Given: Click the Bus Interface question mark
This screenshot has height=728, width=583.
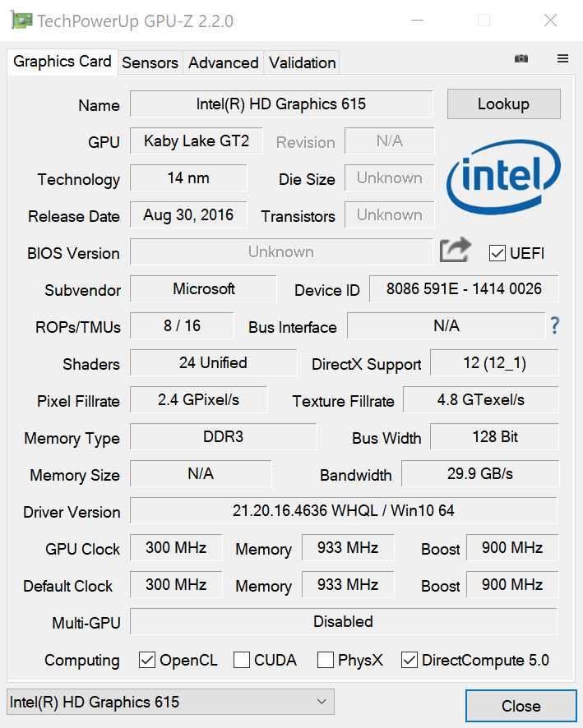Looking at the screenshot, I should [x=556, y=326].
